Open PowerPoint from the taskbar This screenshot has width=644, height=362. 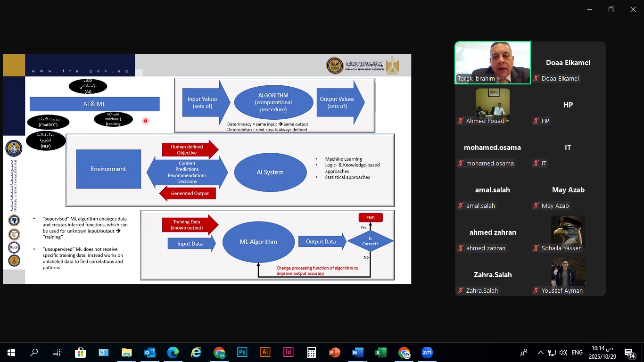[334, 353]
